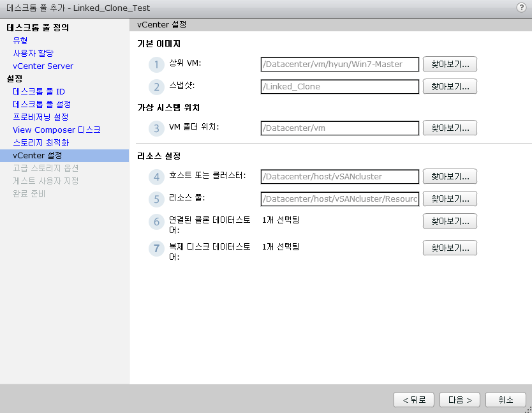
Task: Browse for the 스냅샷
Action: [450, 87]
